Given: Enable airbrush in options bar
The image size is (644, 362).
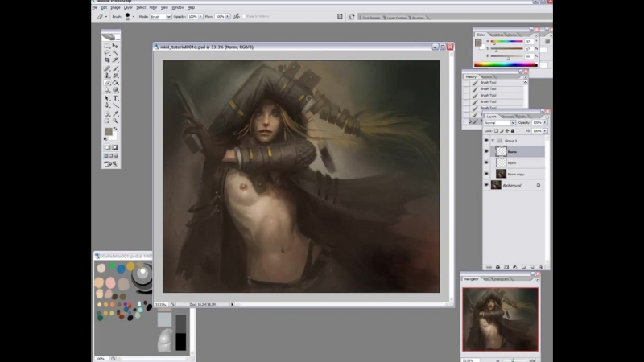Looking at the screenshot, I should tap(237, 16).
